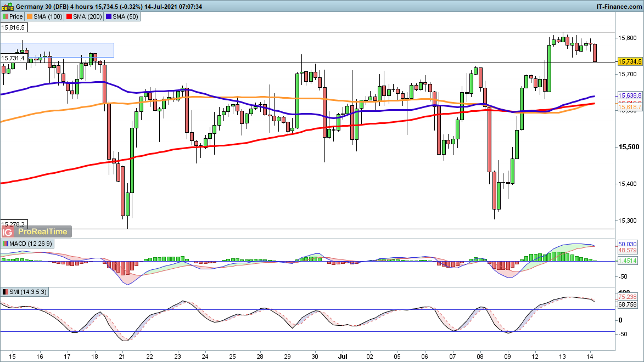
Task: Select the SMA (100) legend label
Action: pos(48,16)
